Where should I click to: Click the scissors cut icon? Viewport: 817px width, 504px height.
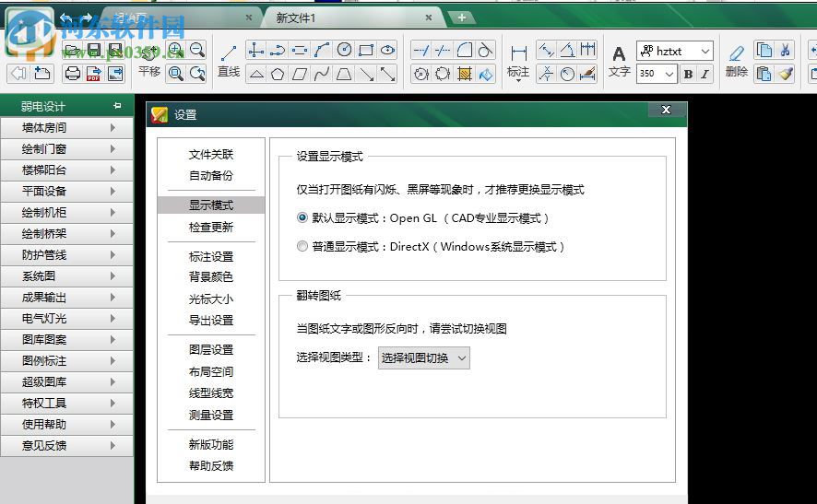tap(786, 50)
